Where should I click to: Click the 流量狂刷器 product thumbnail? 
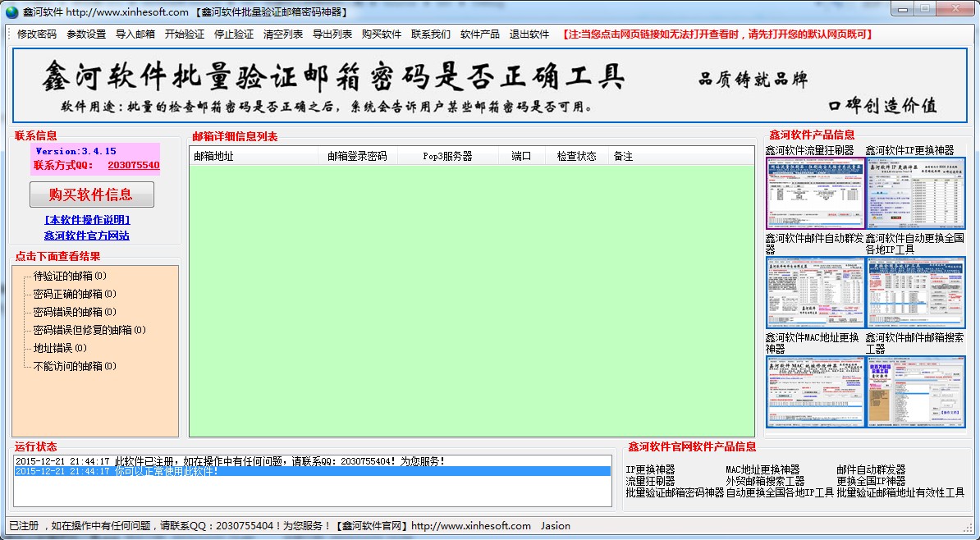pyautogui.click(x=814, y=194)
